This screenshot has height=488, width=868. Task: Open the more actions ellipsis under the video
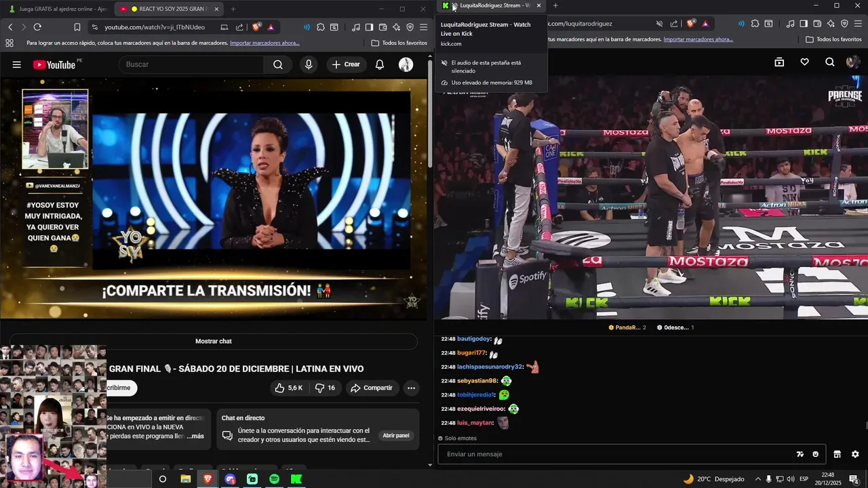coord(411,388)
